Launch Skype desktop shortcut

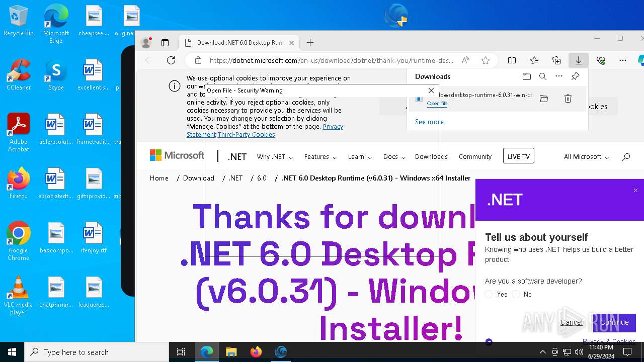(x=56, y=75)
